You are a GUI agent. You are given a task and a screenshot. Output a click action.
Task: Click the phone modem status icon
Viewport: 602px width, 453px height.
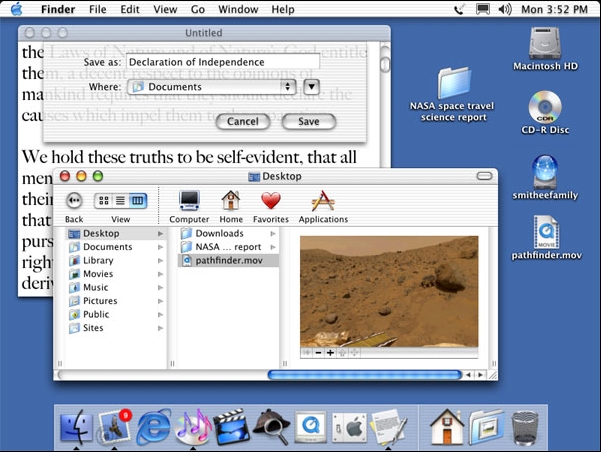[460, 9]
